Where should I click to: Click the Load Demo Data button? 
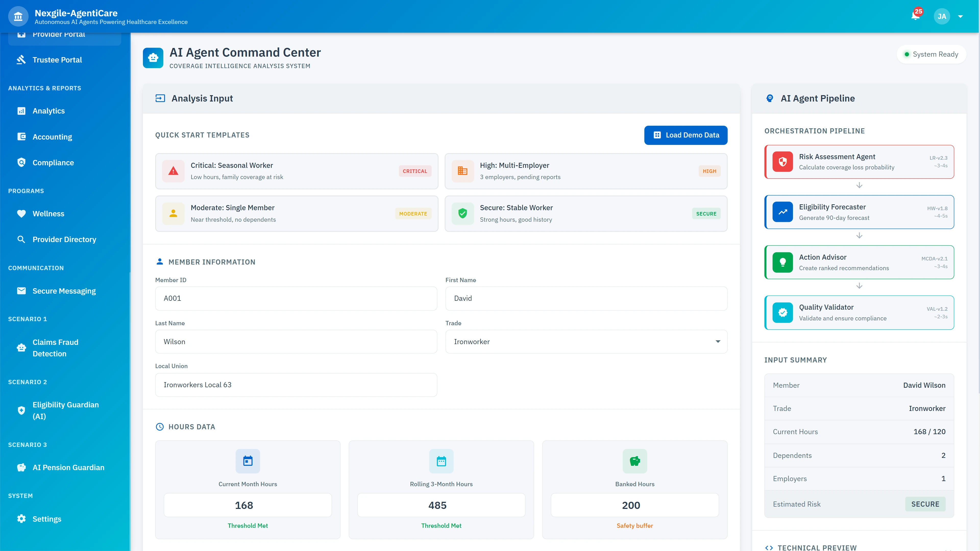pos(685,135)
